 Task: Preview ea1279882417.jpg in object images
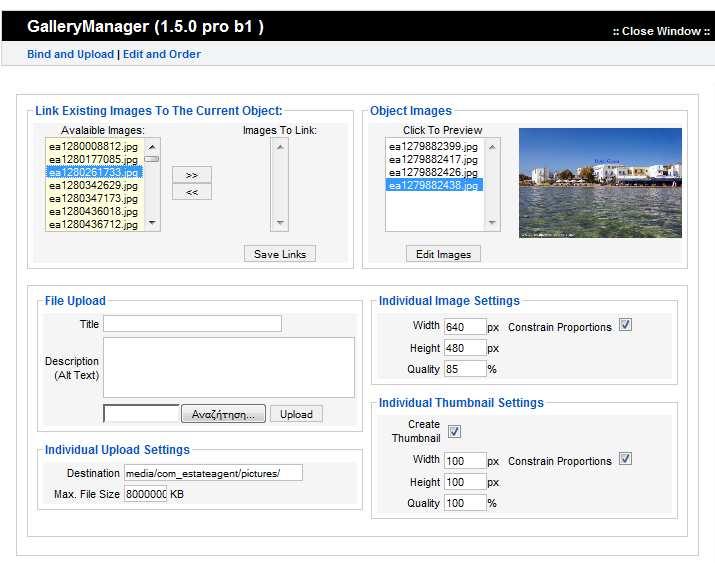point(434,160)
